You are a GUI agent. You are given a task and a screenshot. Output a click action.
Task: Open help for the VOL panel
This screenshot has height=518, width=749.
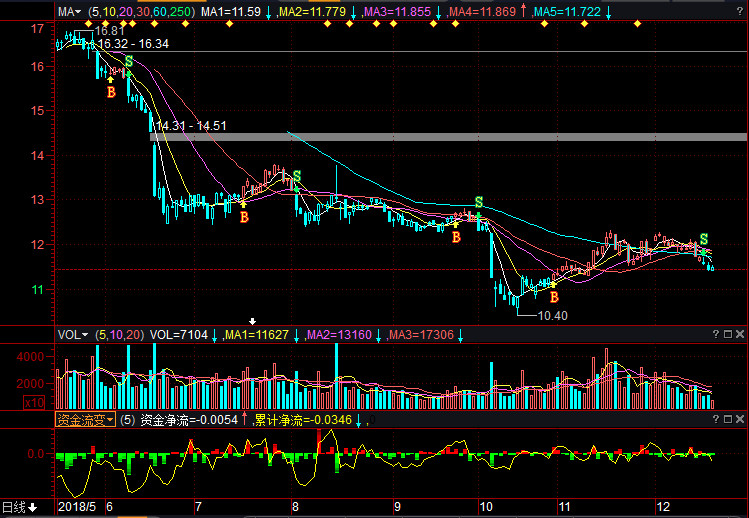click(716, 334)
